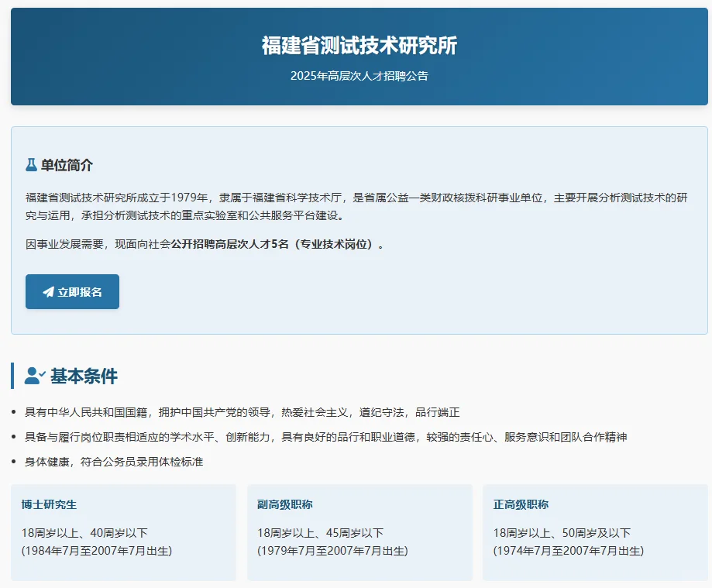This screenshot has width=712, height=588.
Task: Click the bullet about 中华人民共和国国籍
Action: point(242,412)
